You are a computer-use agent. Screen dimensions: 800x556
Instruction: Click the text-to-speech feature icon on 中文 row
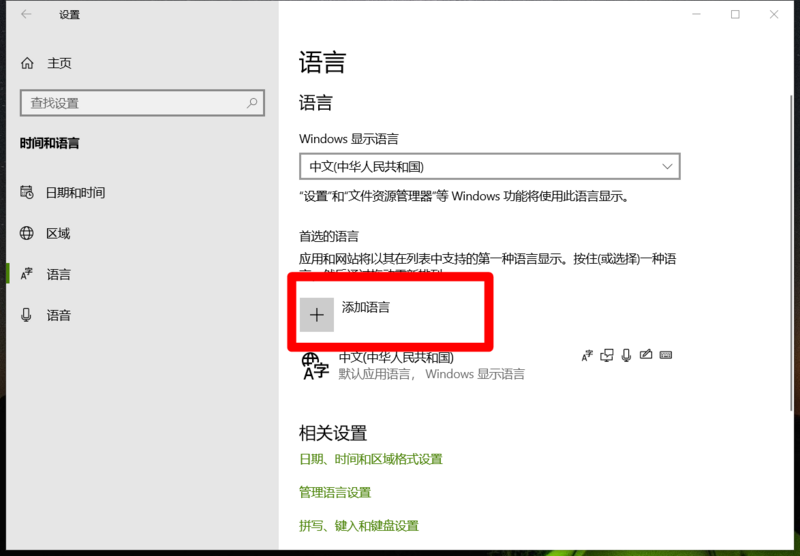[607, 355]
